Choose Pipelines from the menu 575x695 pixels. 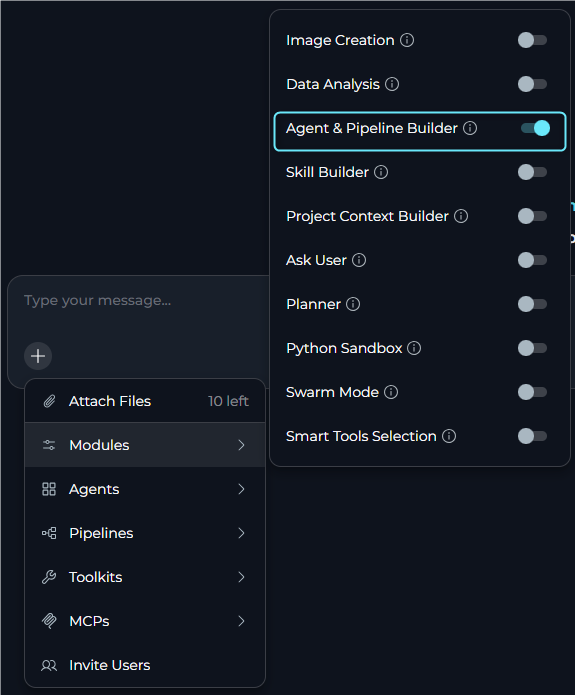click(x=145, y=533)
